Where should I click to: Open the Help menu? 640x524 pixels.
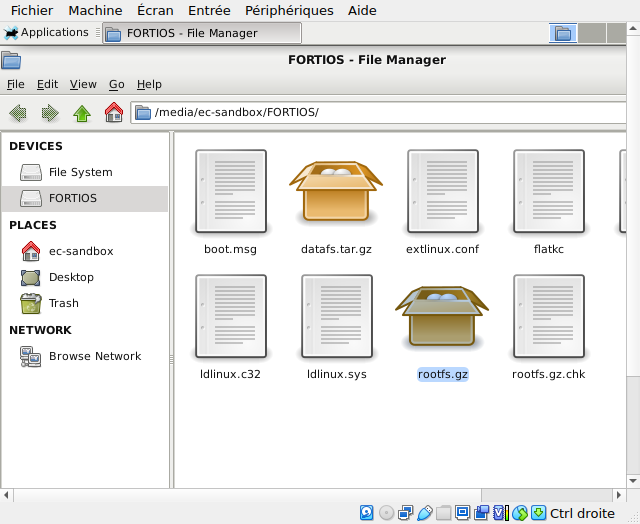[x=149, y=84]
